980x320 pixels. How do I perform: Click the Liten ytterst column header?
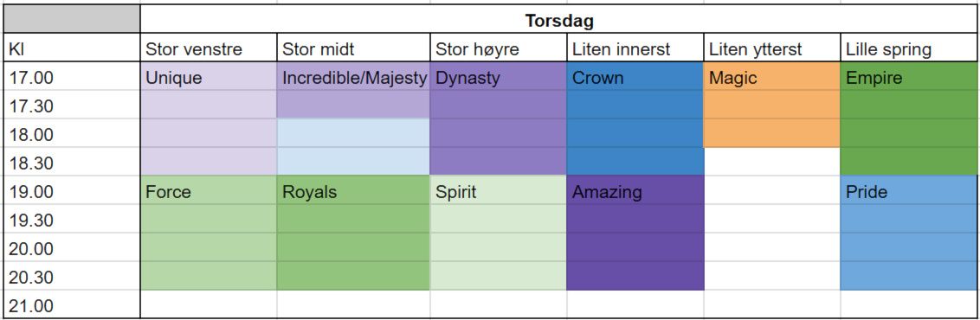(x=772, y=48)
